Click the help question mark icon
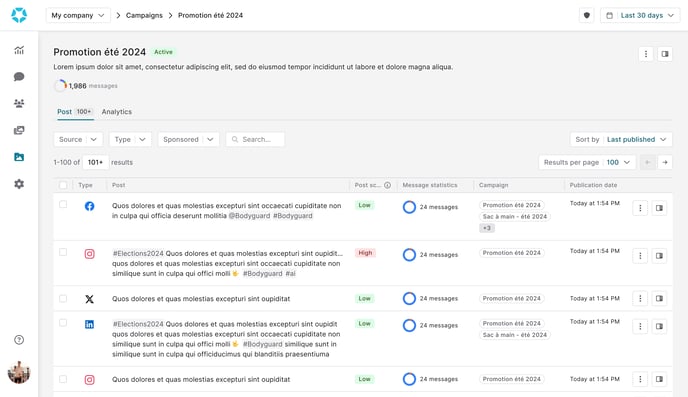 click(19, 340)
